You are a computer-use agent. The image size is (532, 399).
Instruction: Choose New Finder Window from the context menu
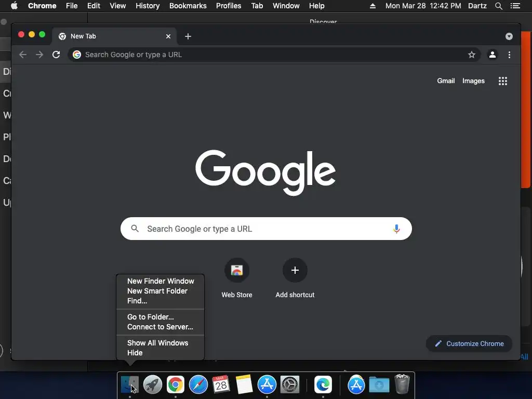(x=161, y=281)
